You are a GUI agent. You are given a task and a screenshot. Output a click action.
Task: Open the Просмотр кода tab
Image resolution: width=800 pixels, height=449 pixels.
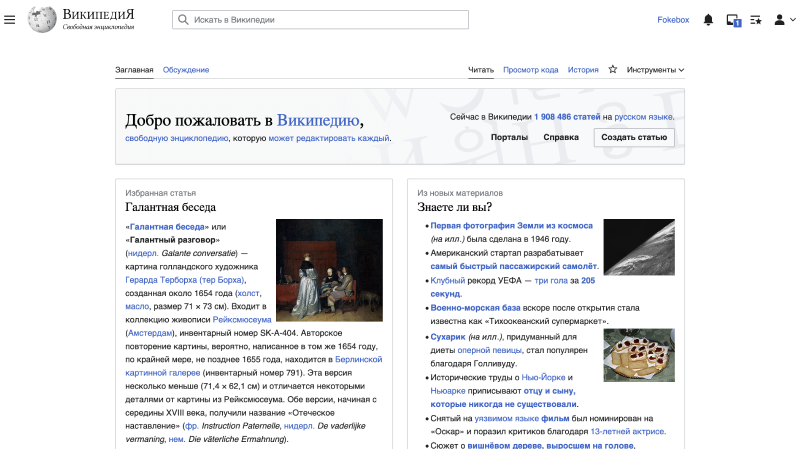(531, 70)
